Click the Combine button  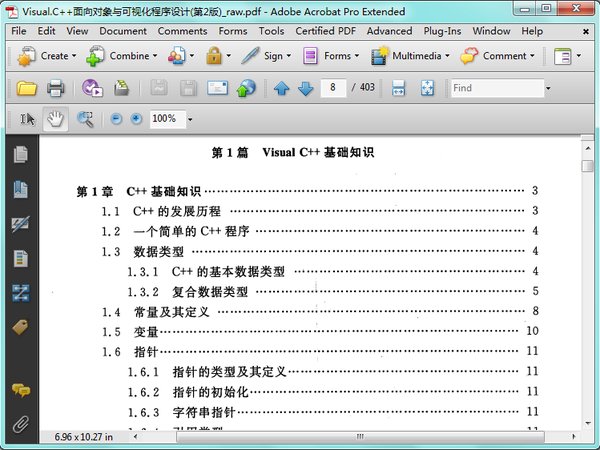coord(122,56)
